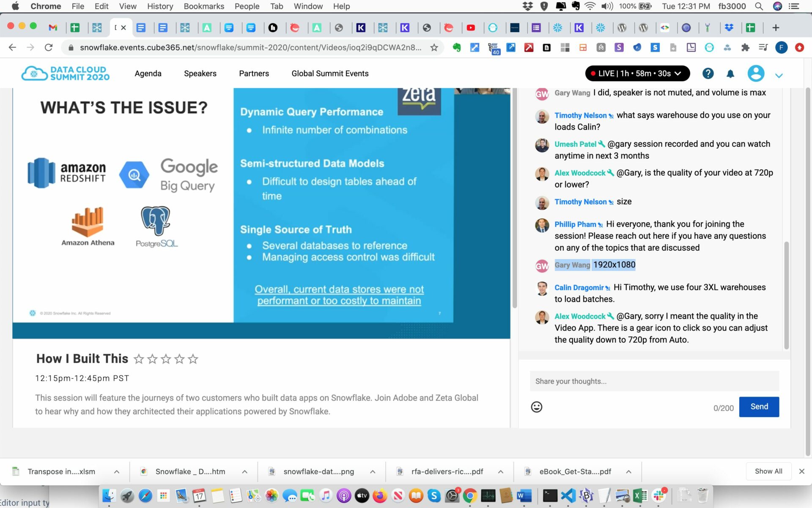Click the Data Cloud Summit 2020 logo
This screenshot has width=812, height=508.
coord(66,73)
